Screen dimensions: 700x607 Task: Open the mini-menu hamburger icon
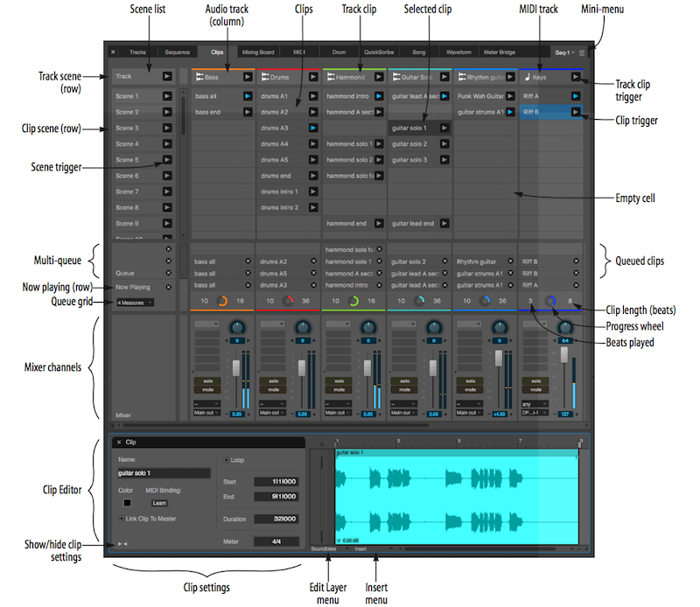click(x=581, y=52)
